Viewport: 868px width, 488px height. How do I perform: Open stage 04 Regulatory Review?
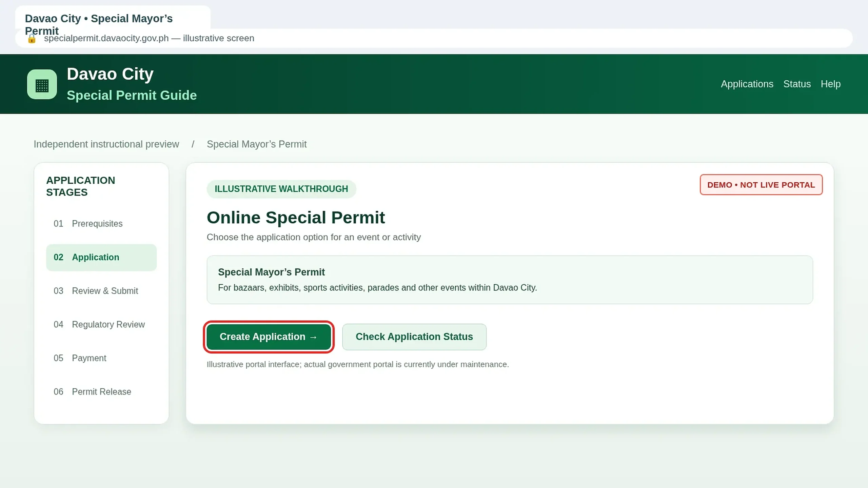click(101, 325)
